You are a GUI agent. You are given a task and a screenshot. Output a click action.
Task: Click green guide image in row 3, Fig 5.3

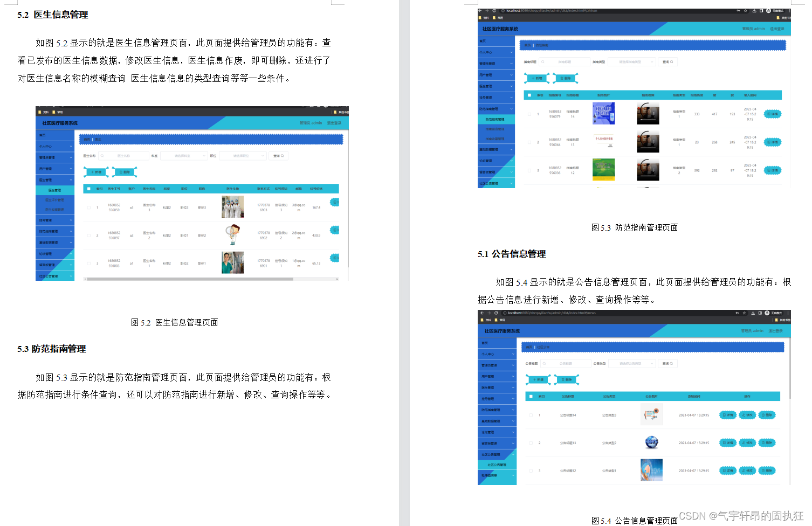[603, 169]
